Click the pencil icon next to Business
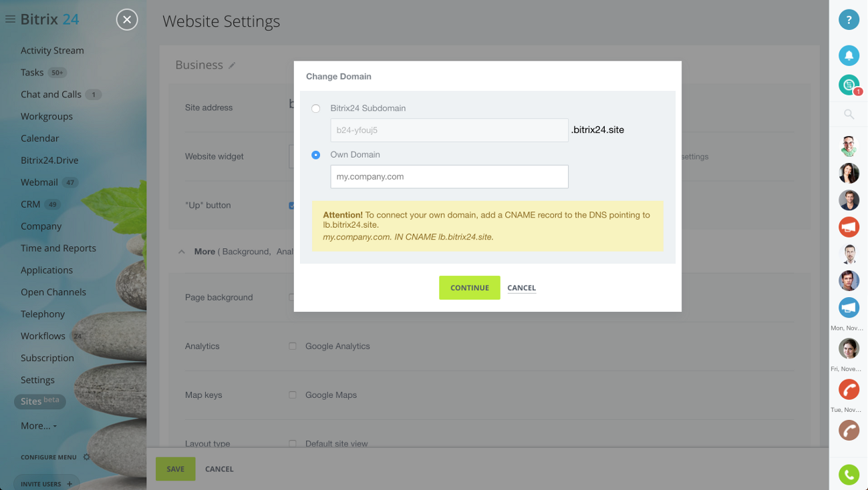This screenshot has height=490, width=868. pos(232,65)
